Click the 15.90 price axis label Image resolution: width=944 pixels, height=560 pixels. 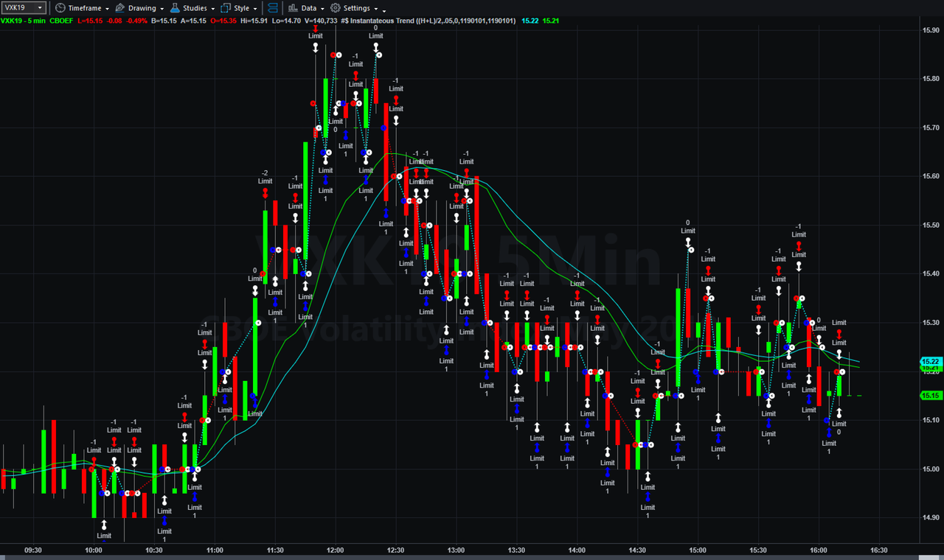point(930,29)
